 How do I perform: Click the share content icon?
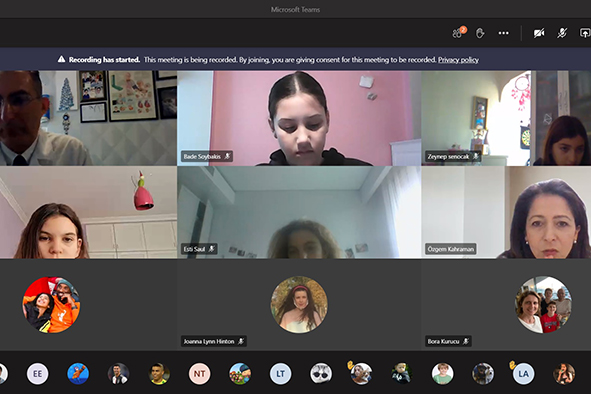coord(585,33)
